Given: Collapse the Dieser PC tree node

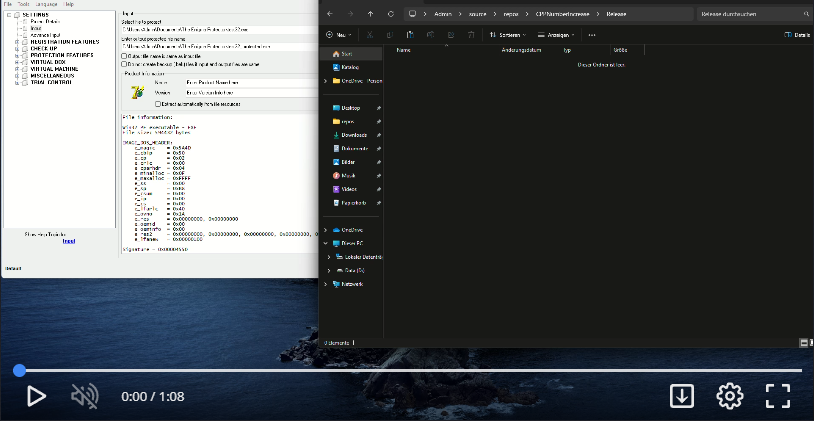Looking at the screenshot, I should (325, 243).
